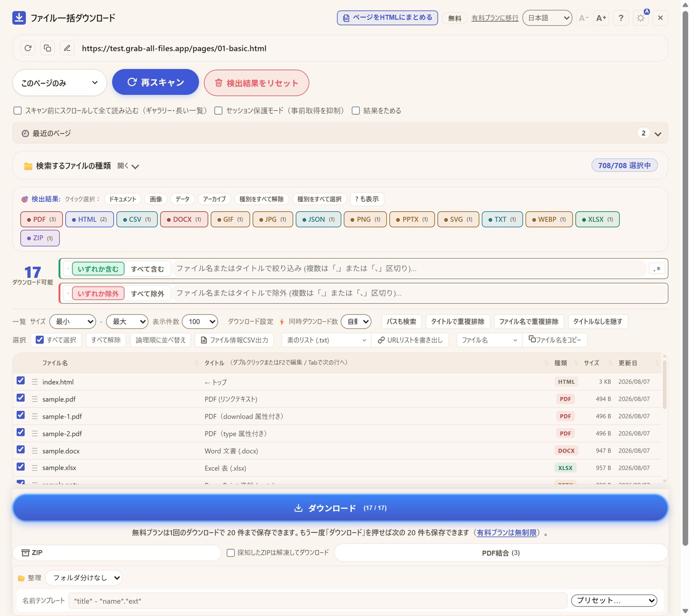The width and height of the screenshot is (690, 616).
Task: Check the 結果をためる checkbox
Action: [x=356, y=111]
